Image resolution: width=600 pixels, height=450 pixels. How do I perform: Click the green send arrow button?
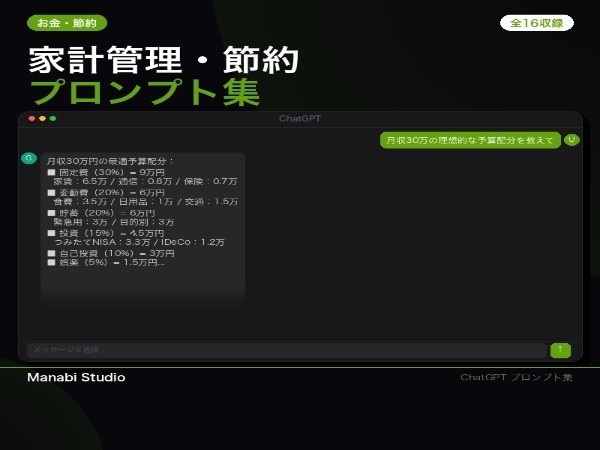click(x=560, y=350)
